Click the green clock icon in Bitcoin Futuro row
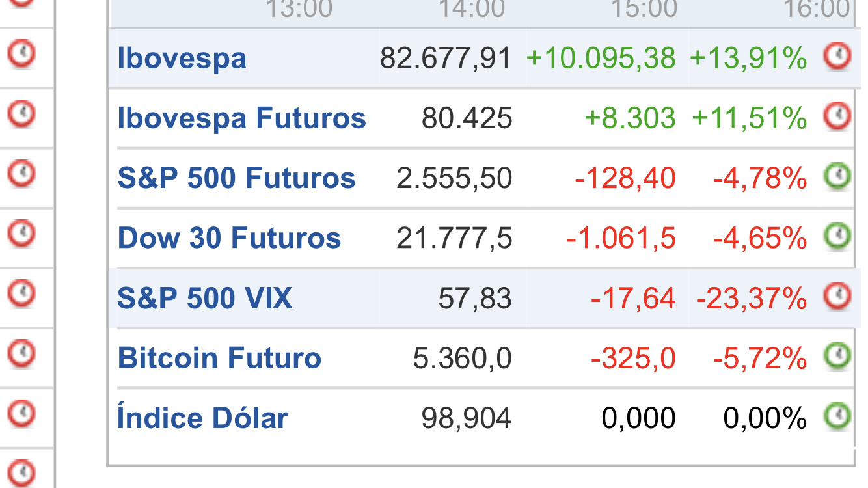The height and width of the screenshot is (488, 868). 837,356
